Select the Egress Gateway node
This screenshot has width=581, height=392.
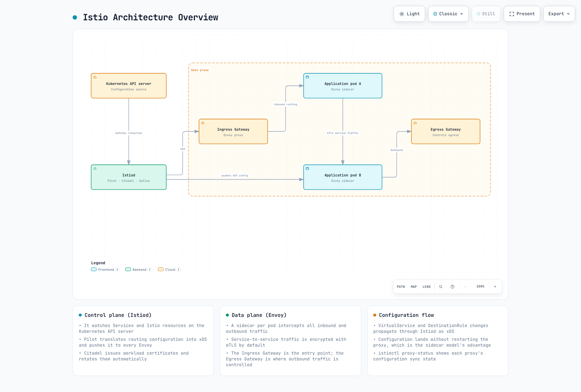point(446,131)
